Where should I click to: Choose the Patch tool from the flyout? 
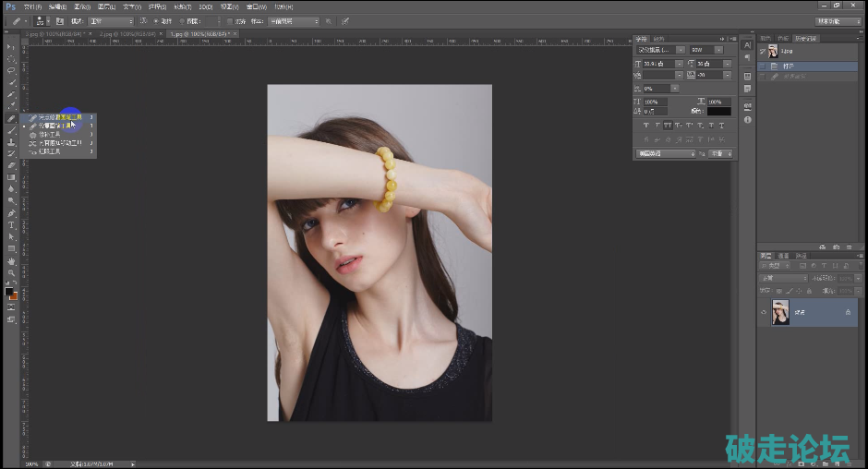(50, 135)
